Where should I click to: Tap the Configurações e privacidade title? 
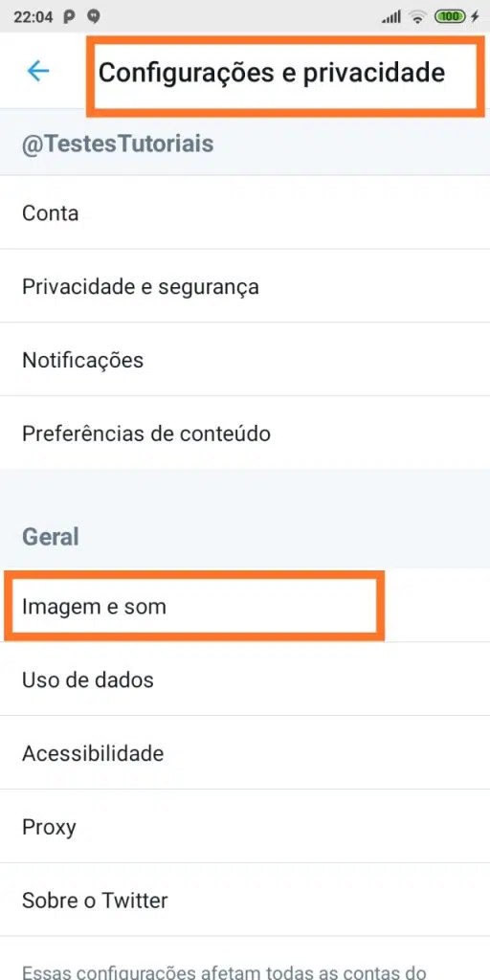click(x=272, y=73)
